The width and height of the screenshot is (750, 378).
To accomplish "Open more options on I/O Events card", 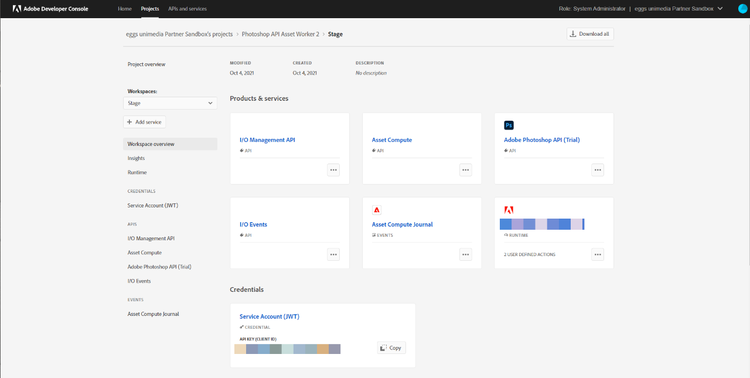I will (x=333, y=255).
